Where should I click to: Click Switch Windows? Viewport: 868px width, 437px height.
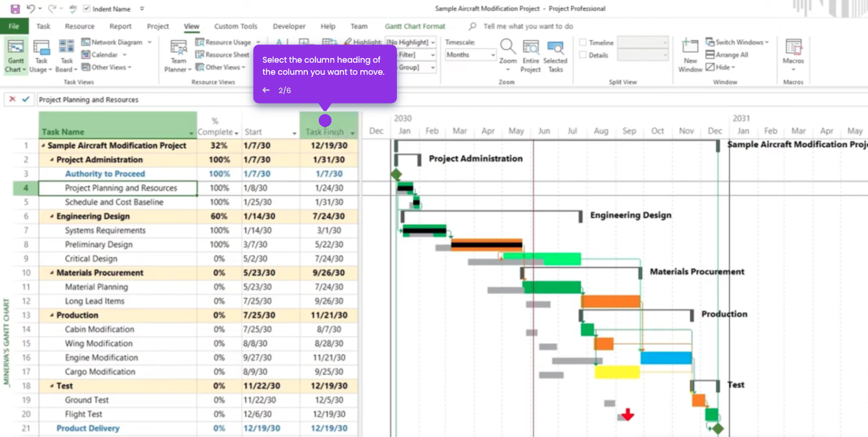(738, 42)
